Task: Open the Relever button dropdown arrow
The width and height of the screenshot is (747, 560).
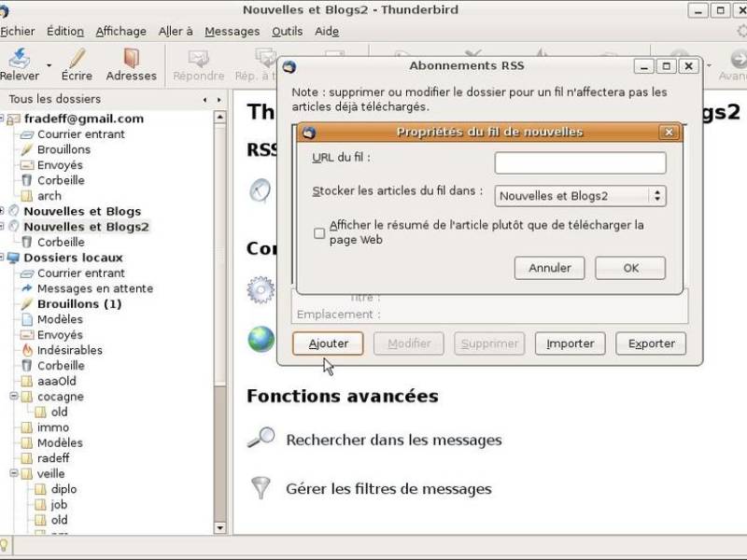Action: coord(49,65)
